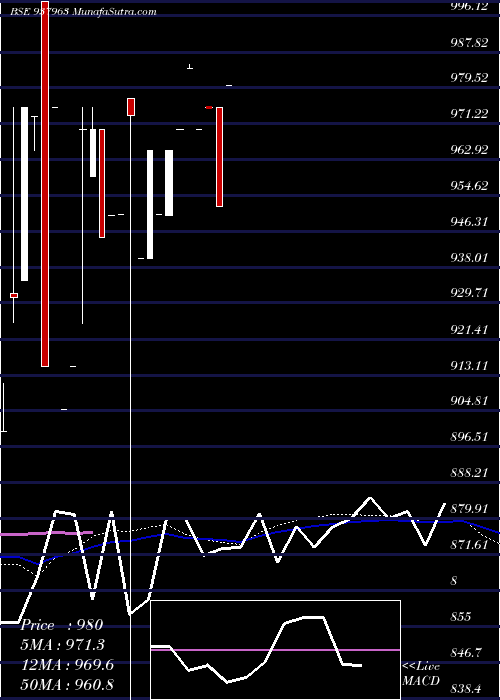Select the 888.21 price label
The height and width of the screenshot is (700, 500).
pyautogui.click(x=469, y=473)
